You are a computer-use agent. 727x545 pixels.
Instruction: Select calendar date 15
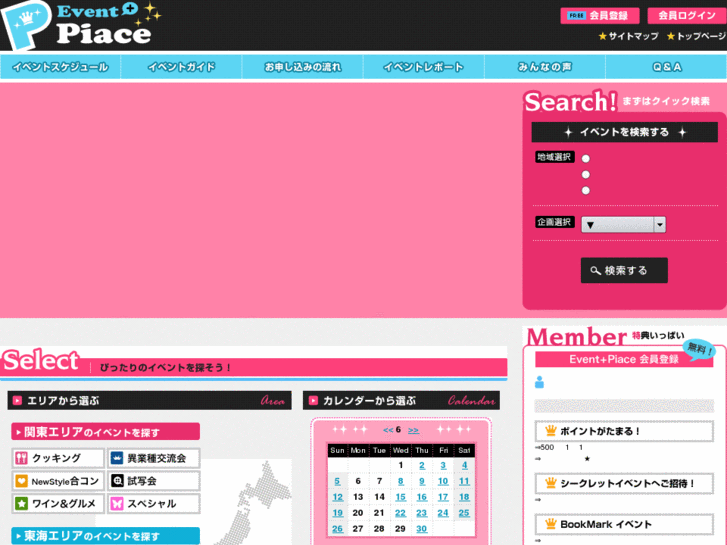(x=401, y=497)
